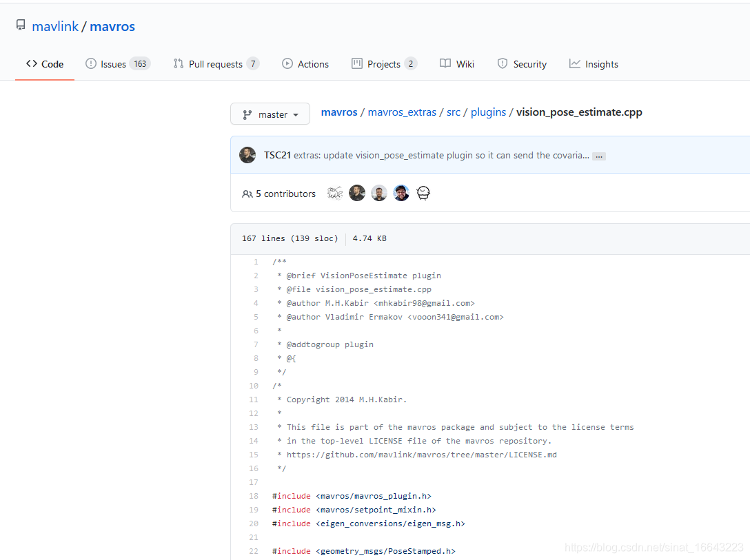Image resolution: width=750 pixels, height=560 pixels.
Task: Click the second contributor avatar
Action: 357,193
